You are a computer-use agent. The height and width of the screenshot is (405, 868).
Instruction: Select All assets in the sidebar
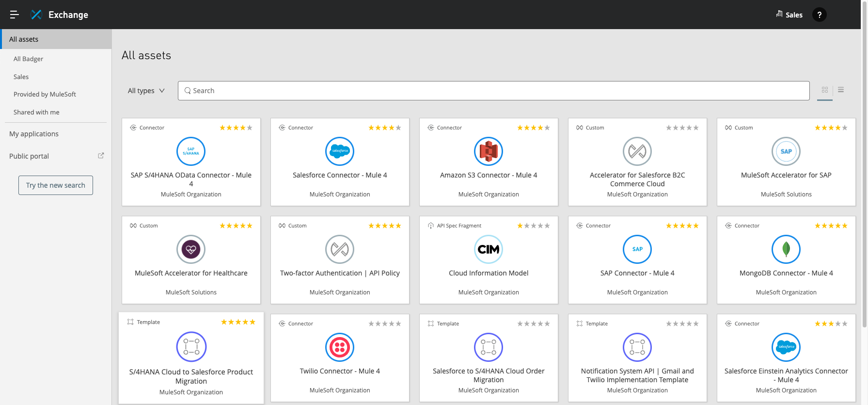click(x=56, y=39)
